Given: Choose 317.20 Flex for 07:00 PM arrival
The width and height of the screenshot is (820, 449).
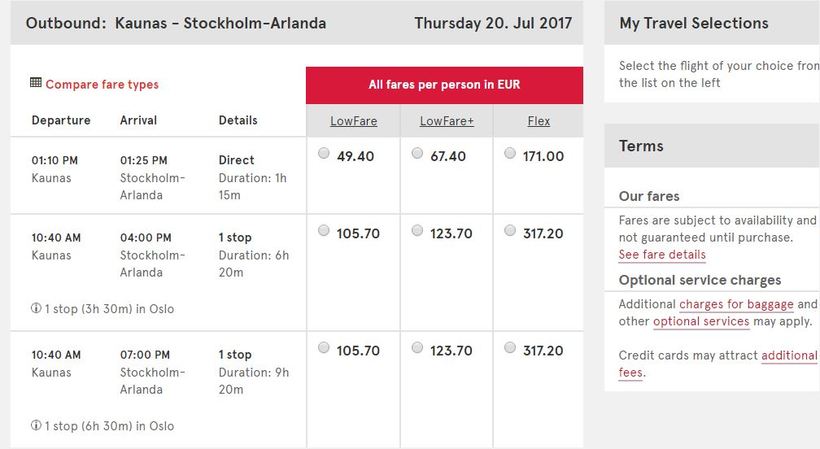Looking at the screenshot, I should (510, 348).
